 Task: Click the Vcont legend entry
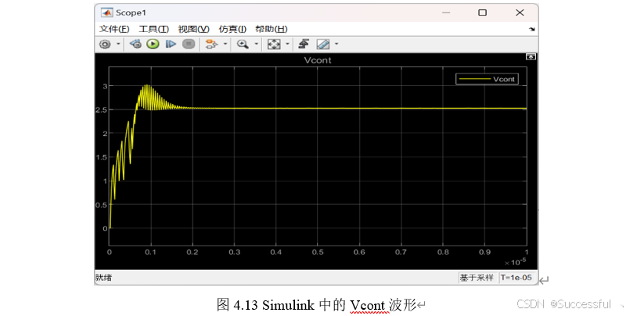487,79
